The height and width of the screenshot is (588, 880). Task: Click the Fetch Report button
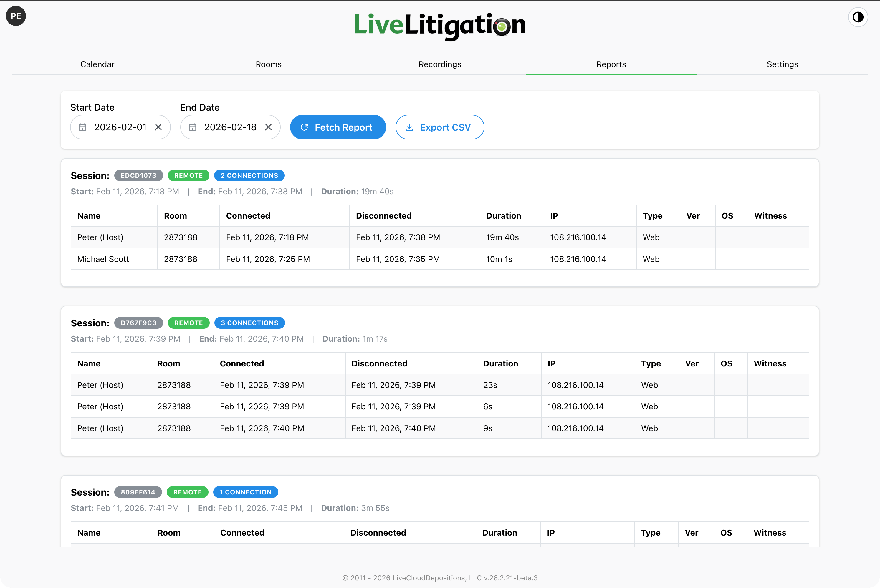point(338,127)
